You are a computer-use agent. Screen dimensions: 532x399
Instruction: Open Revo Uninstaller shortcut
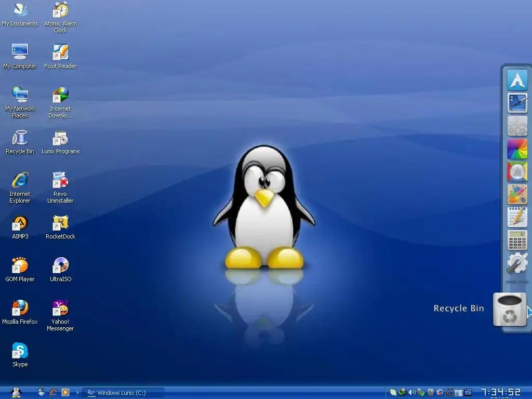pos(60,187)
